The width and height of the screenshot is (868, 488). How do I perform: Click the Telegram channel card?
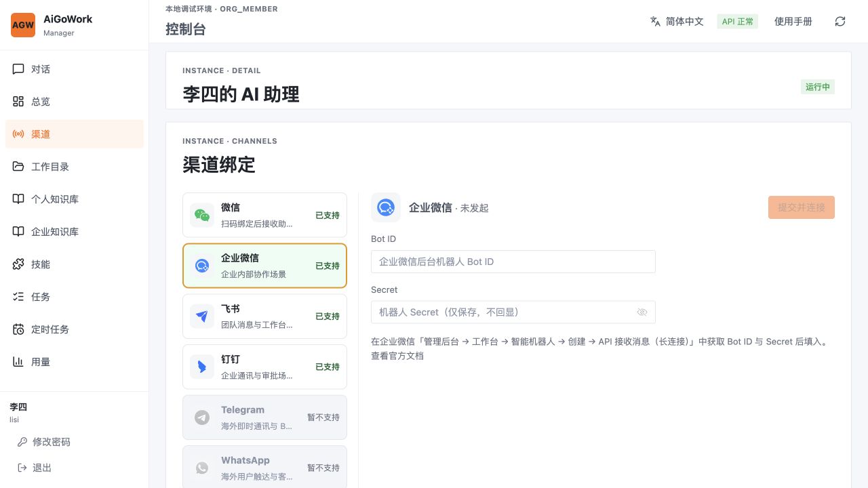264,418
